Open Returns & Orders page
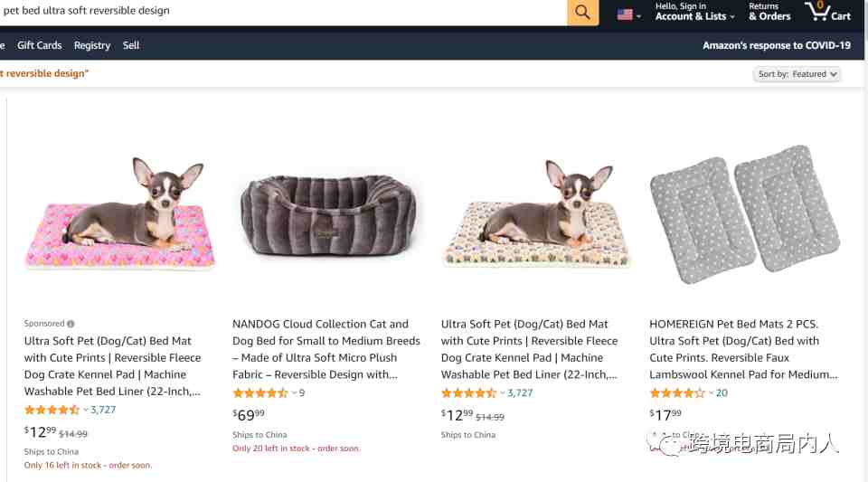 [x=769, y=12]
